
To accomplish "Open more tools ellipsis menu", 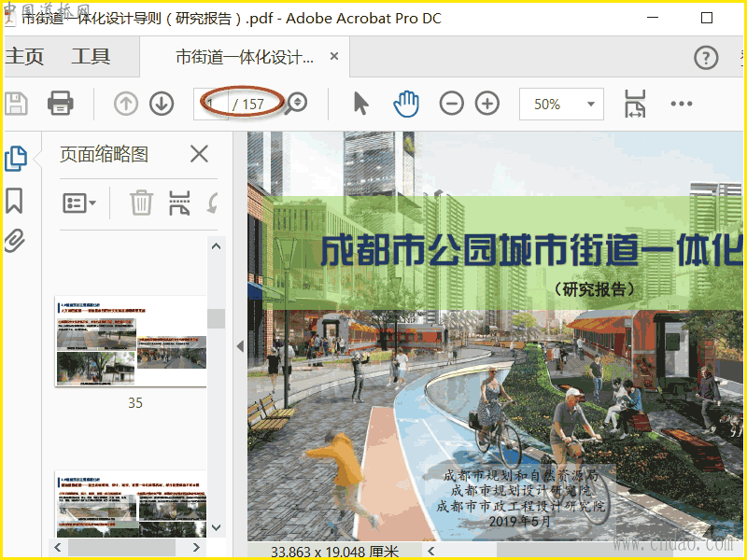I will pyautogui.click(x=682, y=104).
